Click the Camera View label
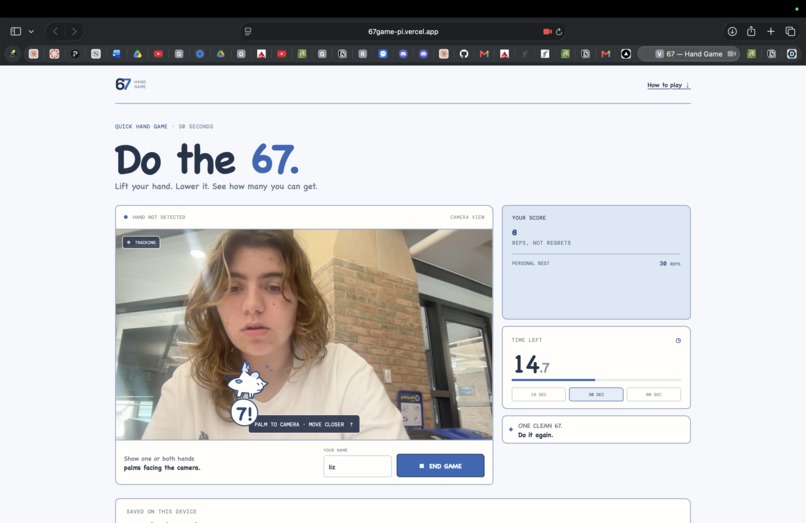 [x=467, y=217]
